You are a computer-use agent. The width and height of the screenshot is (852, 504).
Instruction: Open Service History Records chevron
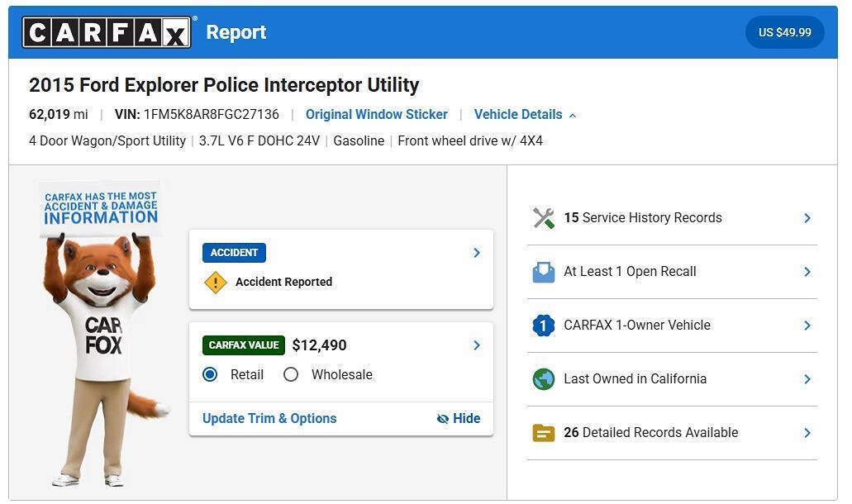807,218
